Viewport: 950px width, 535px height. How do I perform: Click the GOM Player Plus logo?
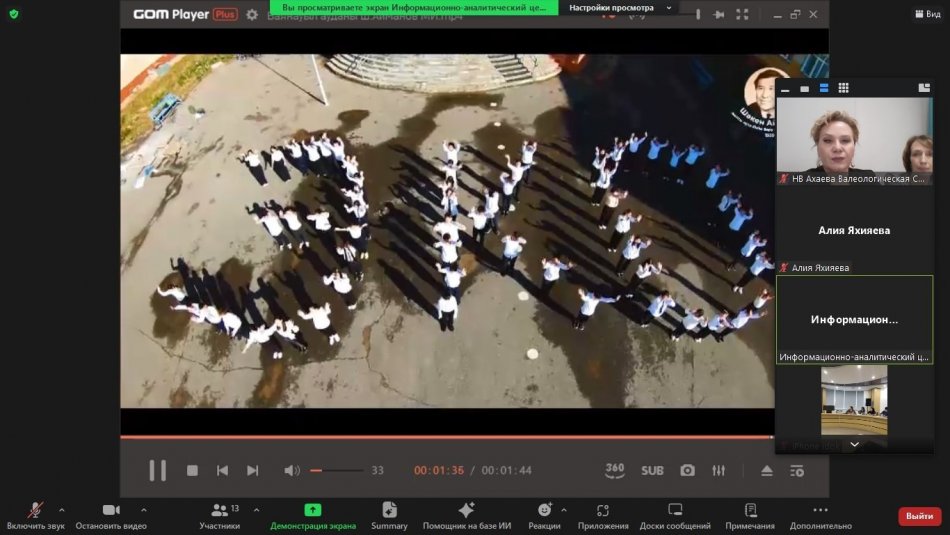tap(185, 14)
